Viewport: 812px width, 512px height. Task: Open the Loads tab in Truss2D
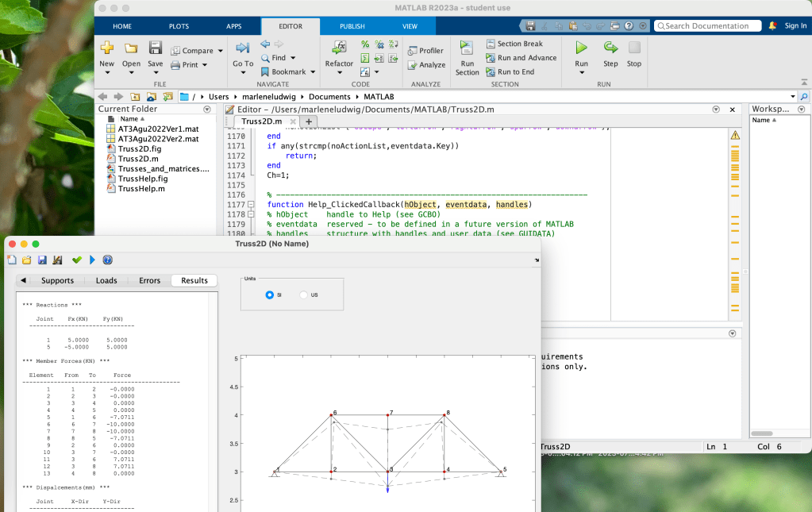(106, 280)
